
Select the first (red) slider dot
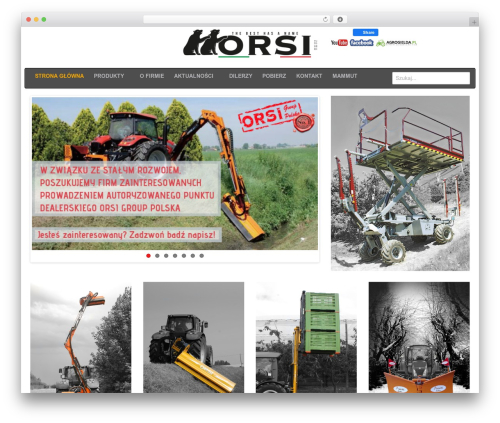148,256
